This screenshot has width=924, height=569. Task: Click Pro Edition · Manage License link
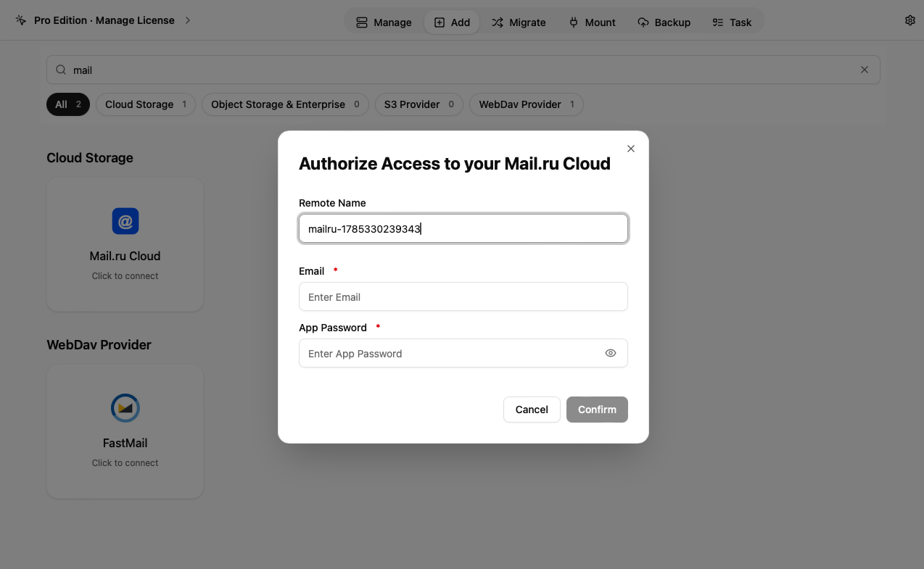tap(104, 20)
